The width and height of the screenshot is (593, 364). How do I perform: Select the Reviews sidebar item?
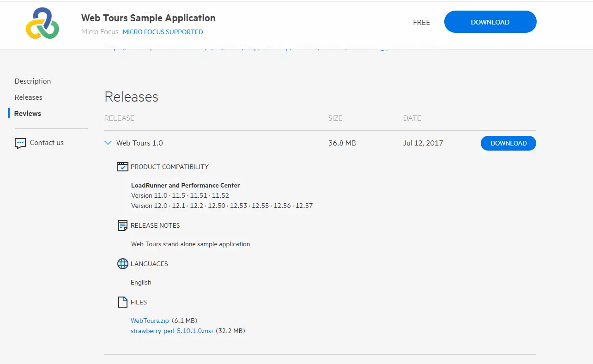click(28, 114)
